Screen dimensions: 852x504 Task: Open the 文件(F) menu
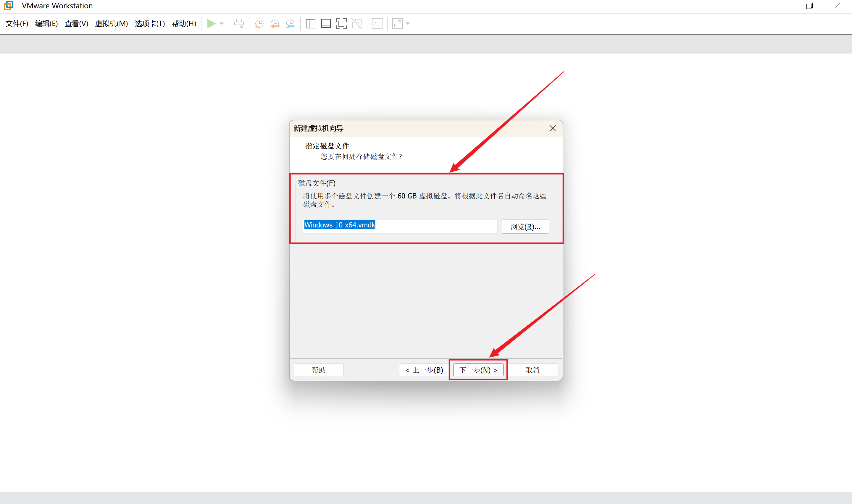click(17, 23)
